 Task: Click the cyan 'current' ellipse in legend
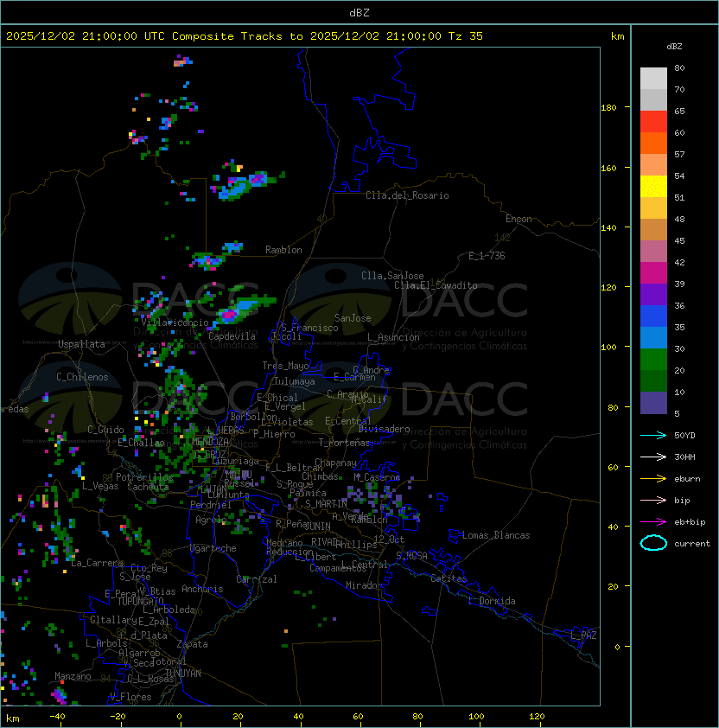tap(653, 543)
